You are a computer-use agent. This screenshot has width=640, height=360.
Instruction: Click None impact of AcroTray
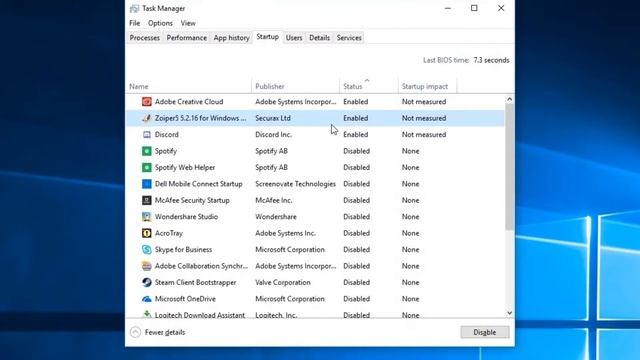[410, 233]
